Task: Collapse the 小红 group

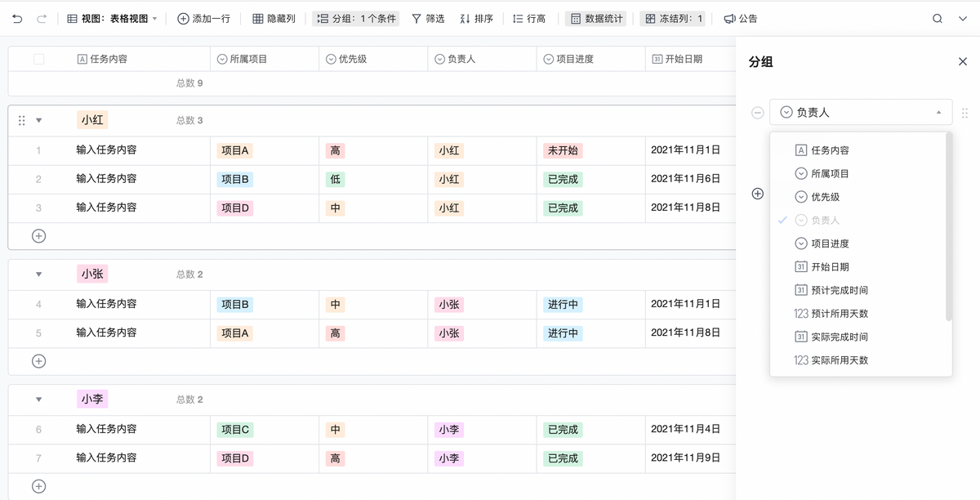Action: click(x=38, y=120)
